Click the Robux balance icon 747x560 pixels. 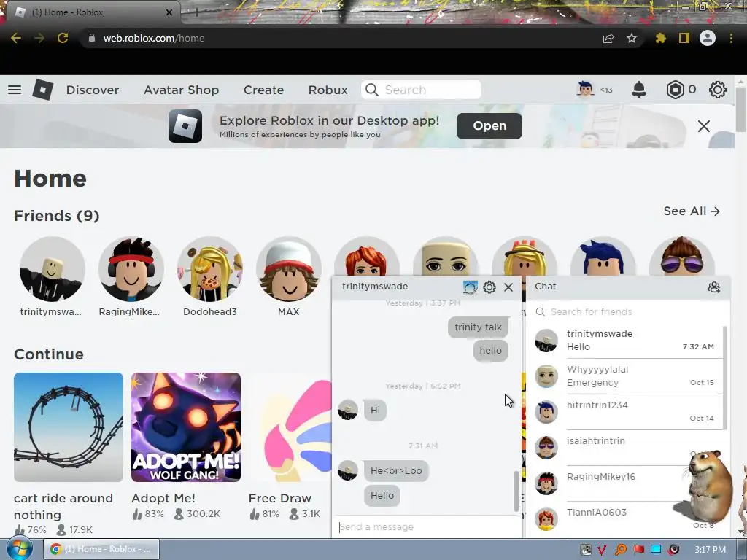click(x=675, y=90)
